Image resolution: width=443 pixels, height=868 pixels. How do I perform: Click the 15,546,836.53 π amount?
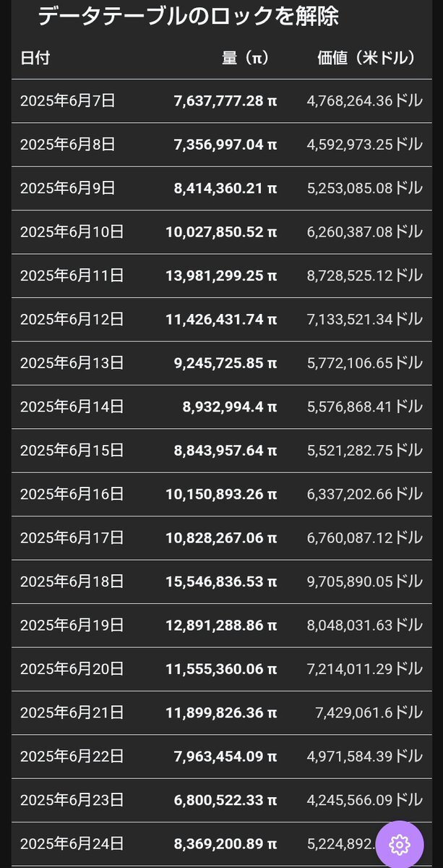(x=221, y=582)
